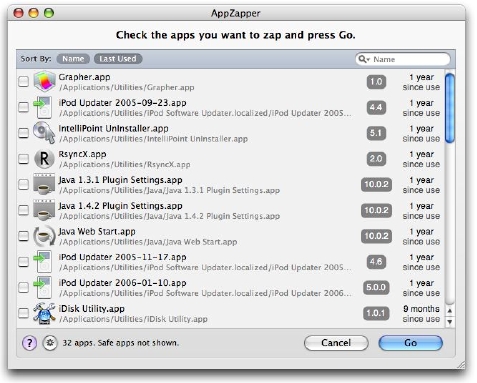477x383 pixels.
Task: Click the '9 months since use' text
Action: pyautogui.click(x=421, y=314)
